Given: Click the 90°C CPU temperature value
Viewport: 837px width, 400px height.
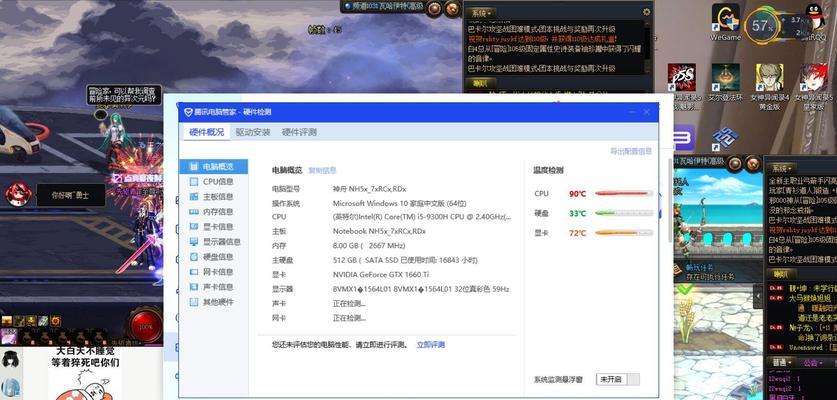Looking at the screenshot, I should coord(577,194).
